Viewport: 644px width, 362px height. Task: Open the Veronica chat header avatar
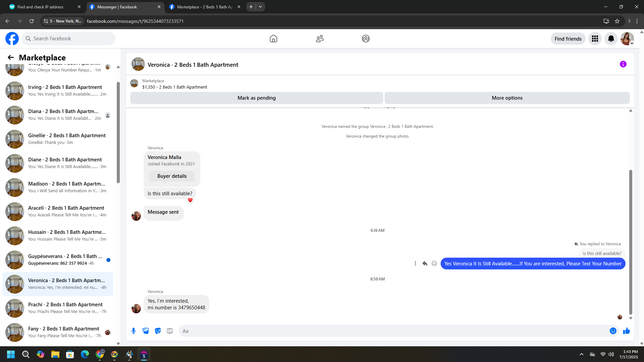pos(138,64)
